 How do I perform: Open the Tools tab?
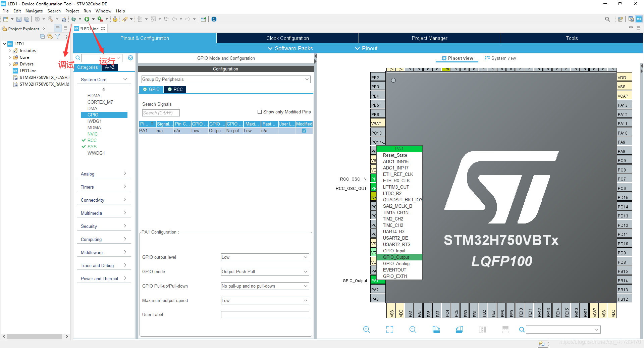572,38
